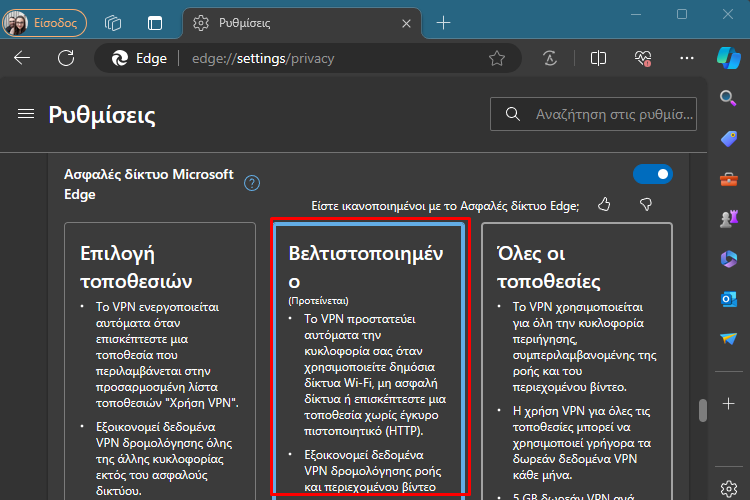This screenshot has width=750, height=500.
Task: Close the Ρυθμίσεις tab
Action: coord(406,23)
